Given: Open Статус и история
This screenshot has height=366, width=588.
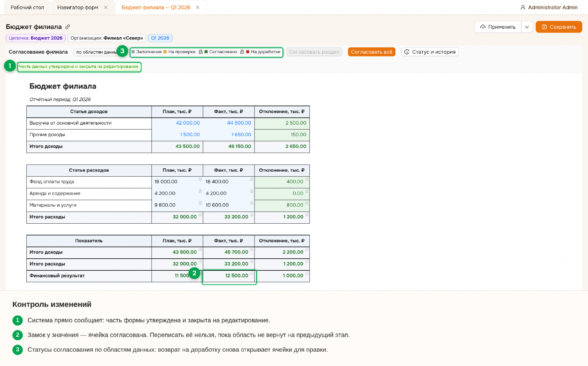Looking at the screenshot, I should click(430, 52).
